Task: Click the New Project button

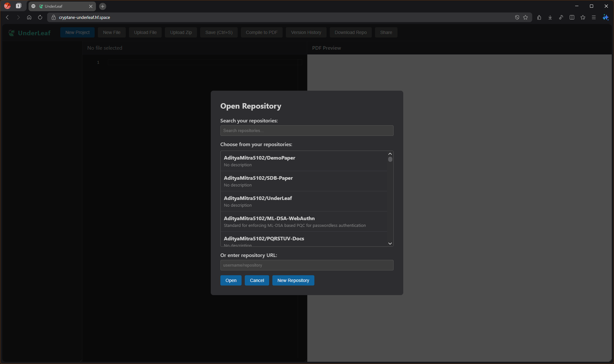Action: (77, 32)
